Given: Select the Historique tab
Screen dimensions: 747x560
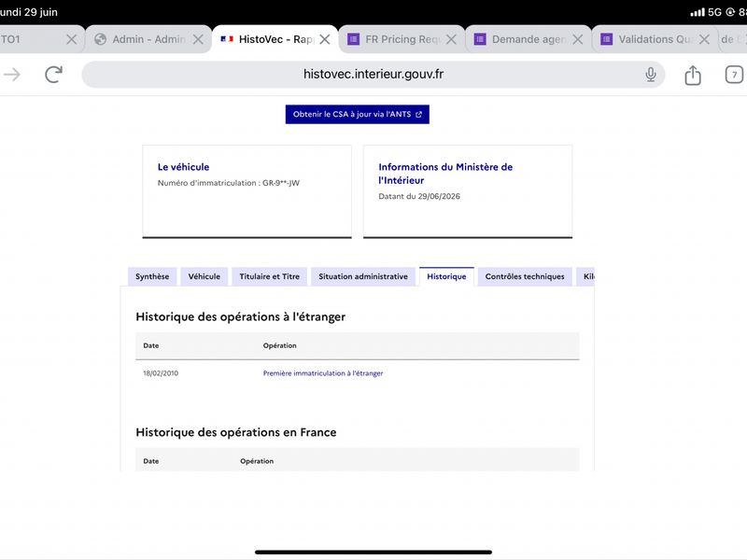Looking at the screenshot, I should (446, 276).
